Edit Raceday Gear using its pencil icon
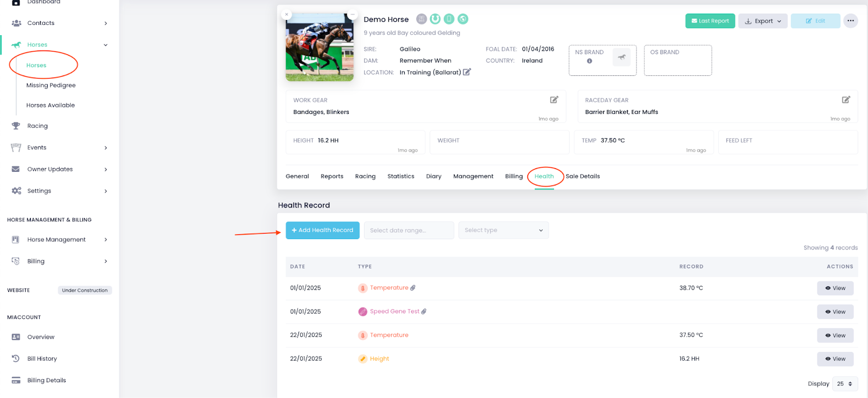 (x=846, y=100)
